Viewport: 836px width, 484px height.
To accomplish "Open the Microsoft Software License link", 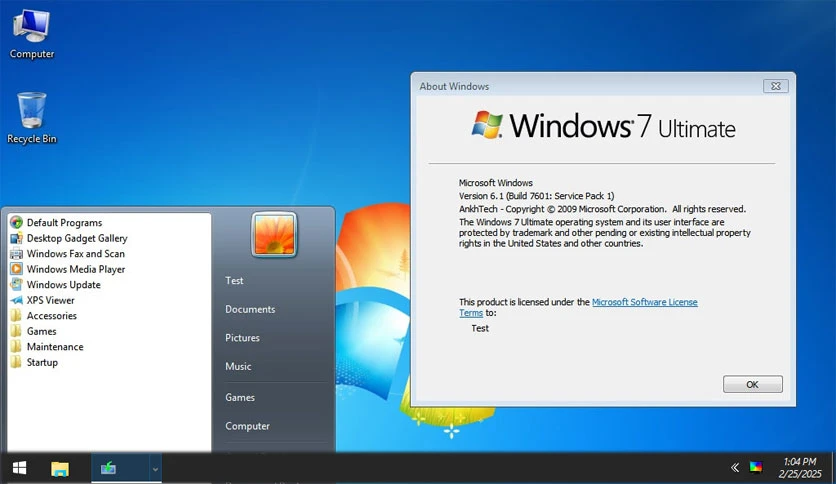I will [x=645, y=302].
